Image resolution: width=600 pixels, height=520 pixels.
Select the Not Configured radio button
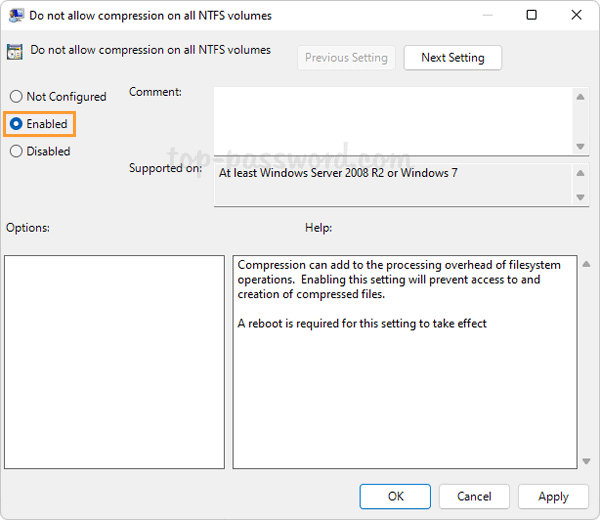coord(16,97)
